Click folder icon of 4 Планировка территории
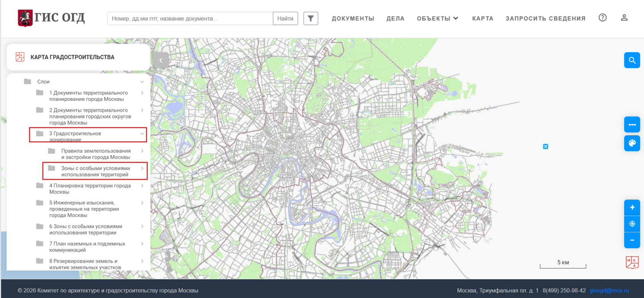 pyautogui.click(x=40, y=185)
